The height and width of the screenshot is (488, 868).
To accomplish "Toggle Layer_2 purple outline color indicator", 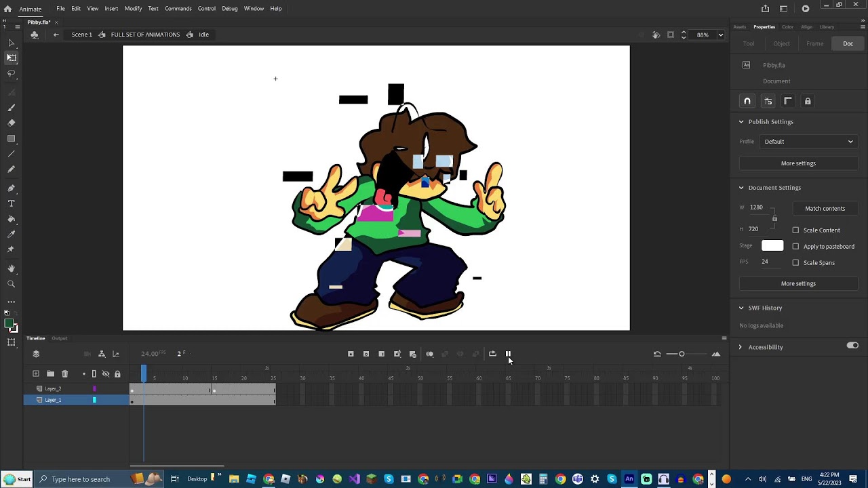I will 94,388.
